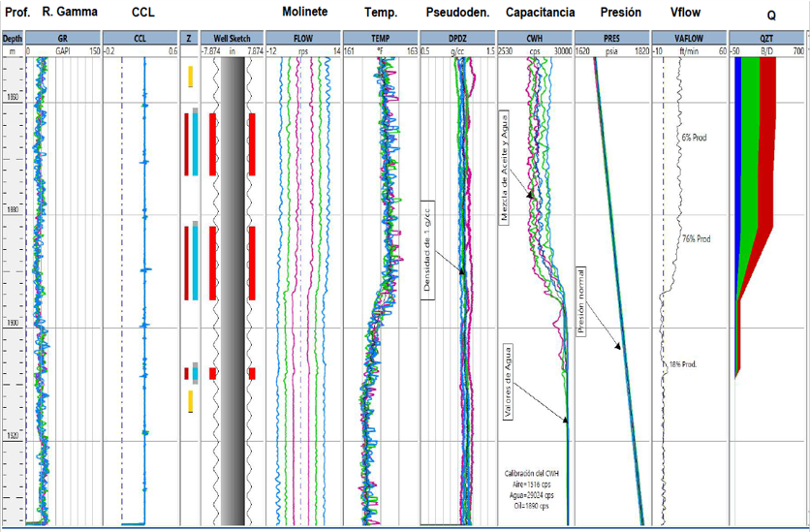Click the DPDZ track header box
Screen dimensions: 810x532
[x=456, y=39]
